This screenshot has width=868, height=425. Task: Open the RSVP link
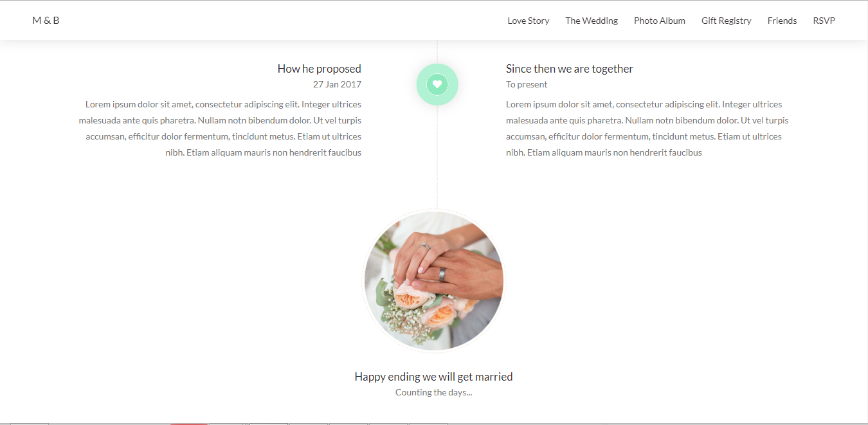824,21
